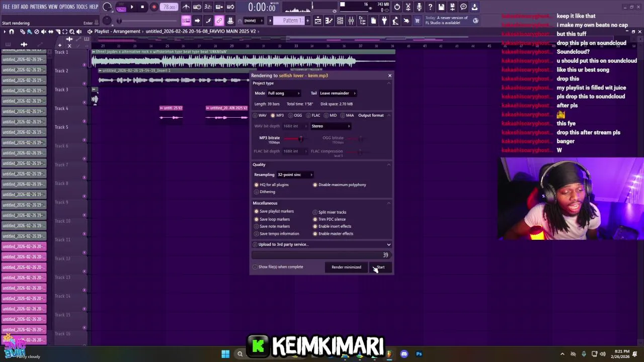The image size is (644, 362).
Task: Select the playlist zoom magnifier tool
Action: 72,32
